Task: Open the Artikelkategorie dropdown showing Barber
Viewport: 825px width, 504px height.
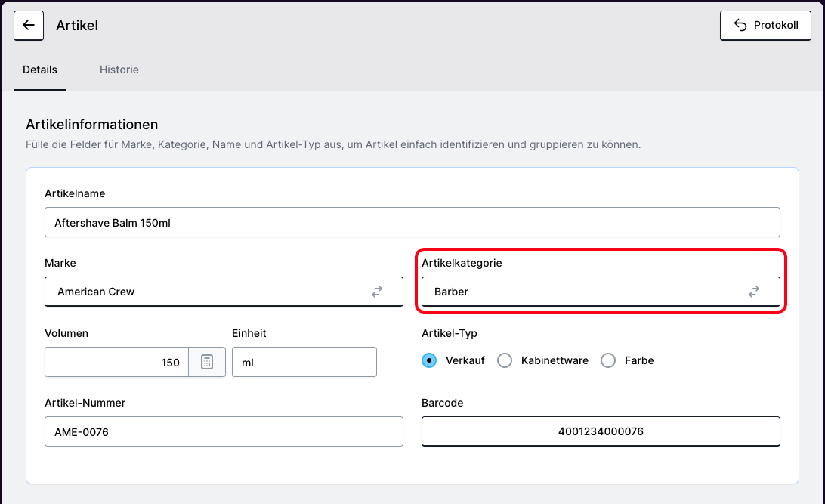Action: pyautogui.click(x=589, y=292)
